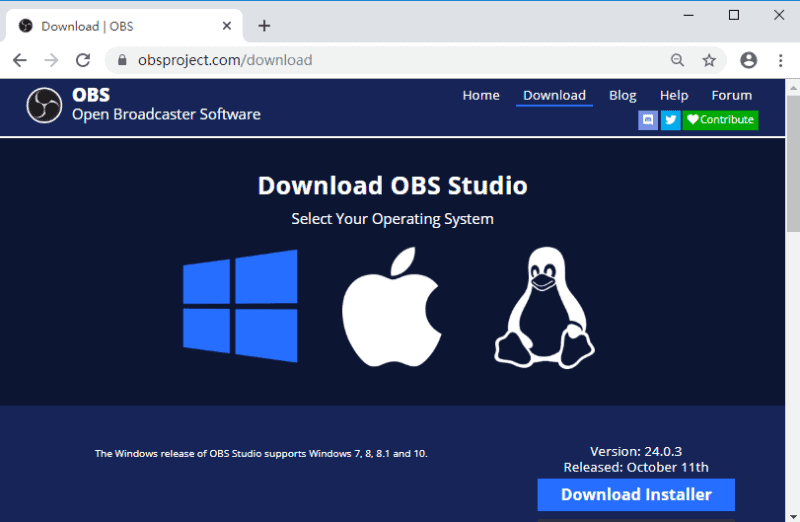The height and width of the screenshot is (522, 800).
Task: Open a new browser tab
Action: click(264, 26)
